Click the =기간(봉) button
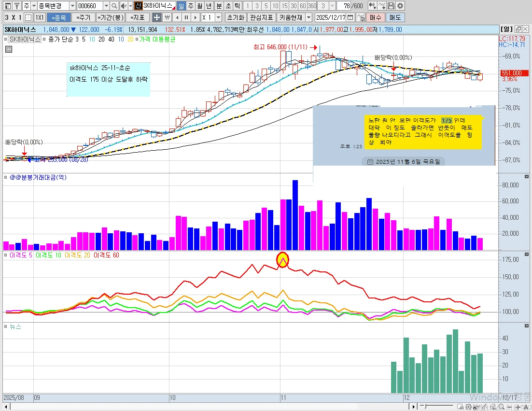The height and width of the screenshot is (411, 532). pos(111,17)
